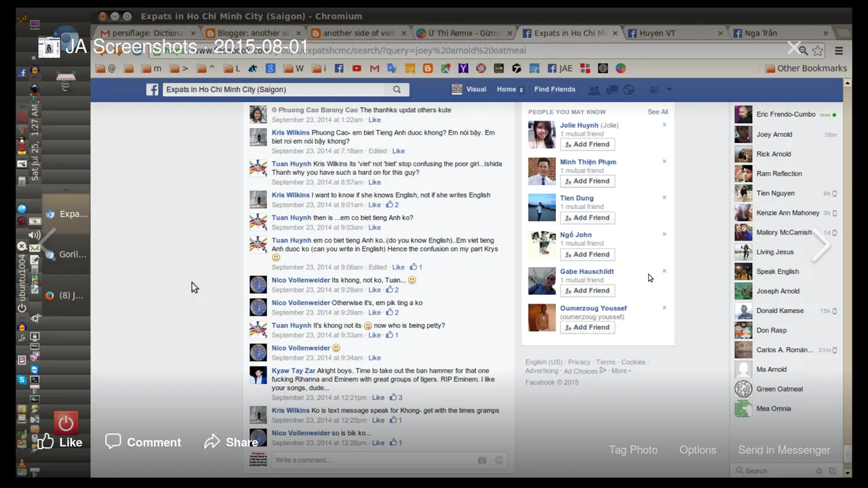Viewport: 868px width, 488px height.
Task: Switch to Blogger: another side tab
Action: pyautogui.click(x=251, y=33)
